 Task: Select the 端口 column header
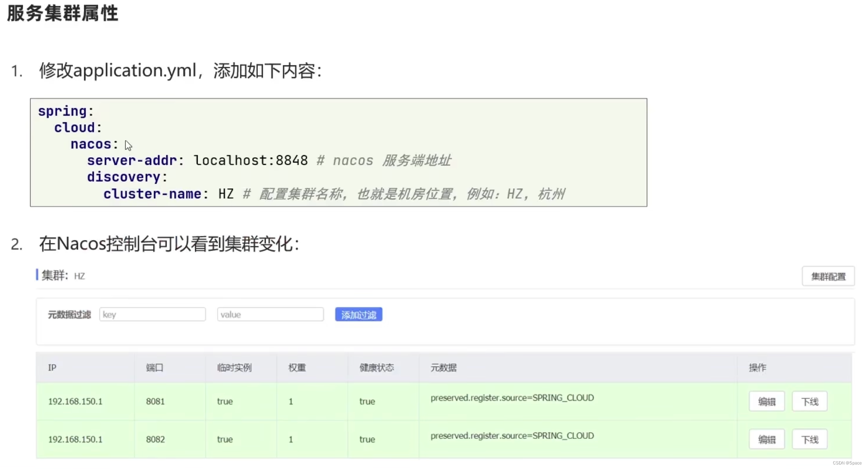[155, 367]
